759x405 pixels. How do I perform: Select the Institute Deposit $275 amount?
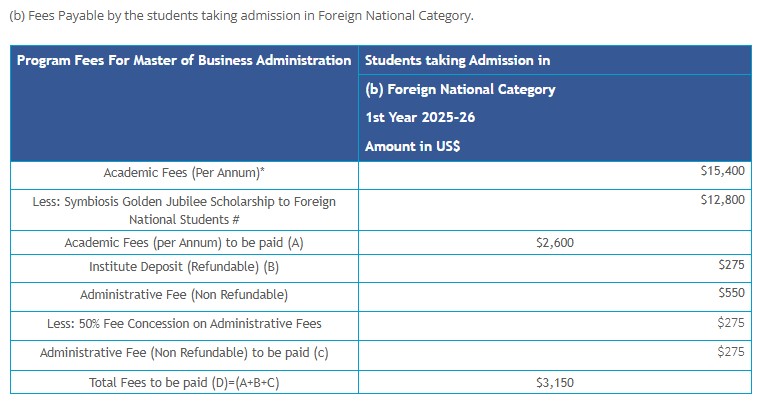[731, 266]
